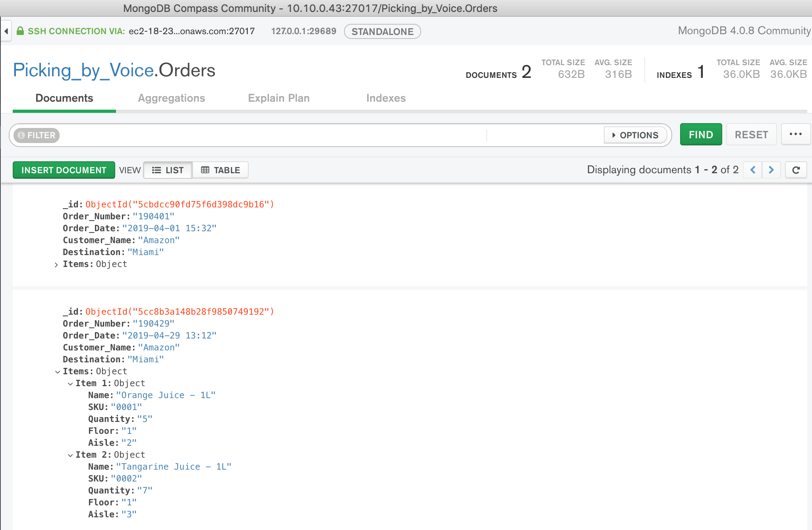
Task: Collapse Item 2 object
Action: 70,455
